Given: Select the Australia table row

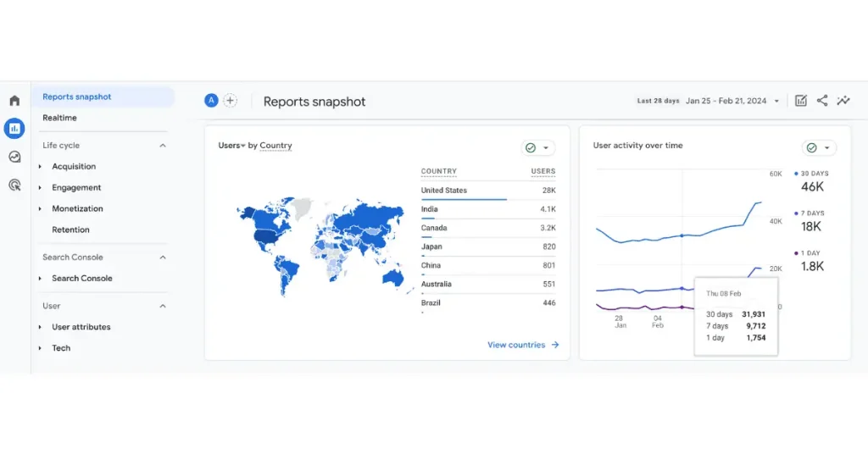Looking at the screenshot, I should click(488, 285).
